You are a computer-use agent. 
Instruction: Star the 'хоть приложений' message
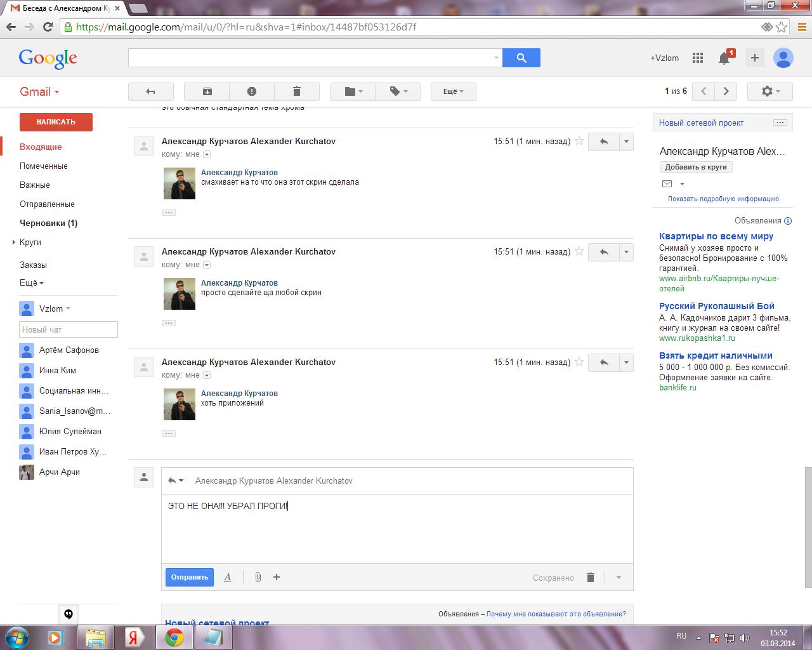coord(579,362)
